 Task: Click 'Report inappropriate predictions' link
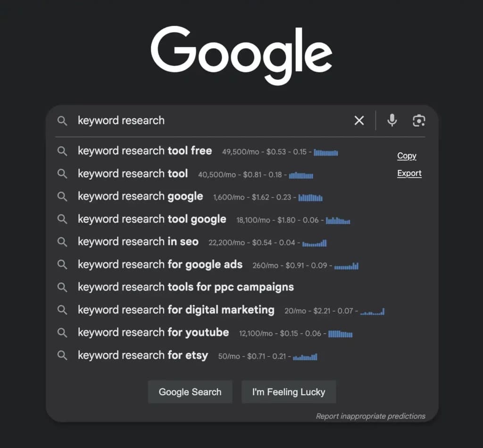pyautogui.click(x=370, y=416)
